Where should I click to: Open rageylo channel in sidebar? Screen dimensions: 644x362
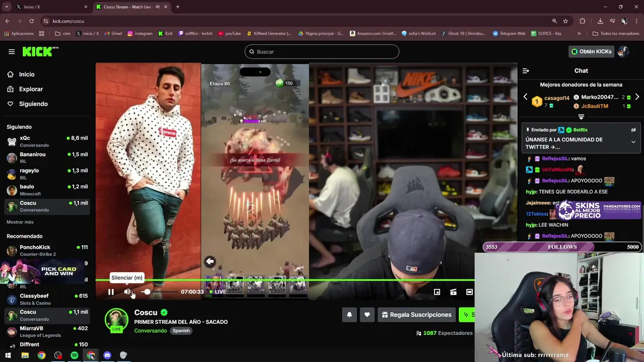[x=46, y=173]
